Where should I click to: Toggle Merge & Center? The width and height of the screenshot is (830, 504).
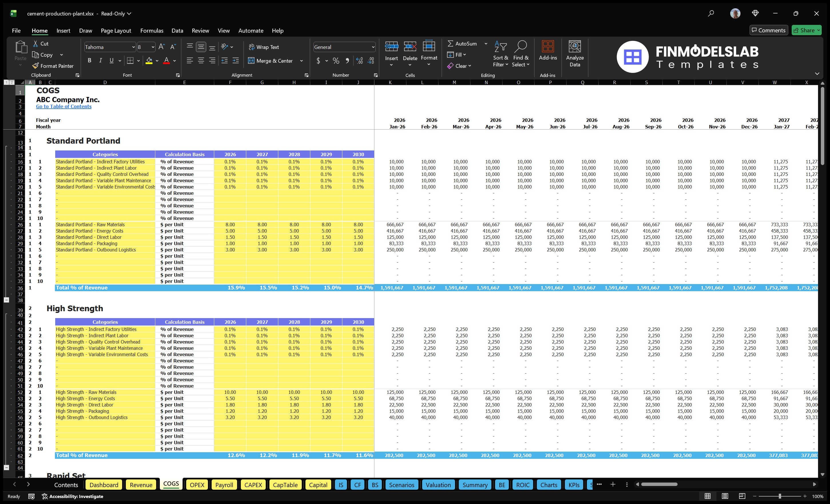[271, 61]
